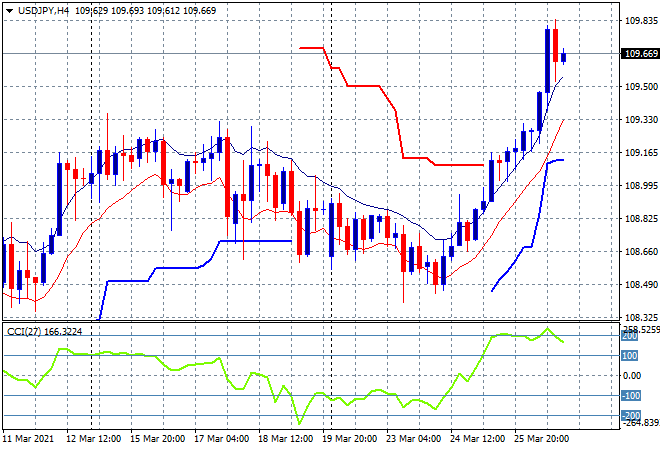Click the current price label 109.669
The width and height of the screenshot is (660, 450).
coord(641,54)
